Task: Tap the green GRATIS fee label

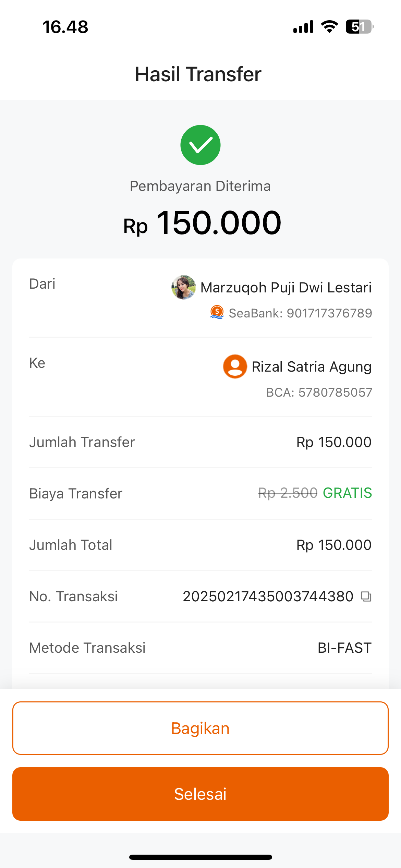Action: 347,493
